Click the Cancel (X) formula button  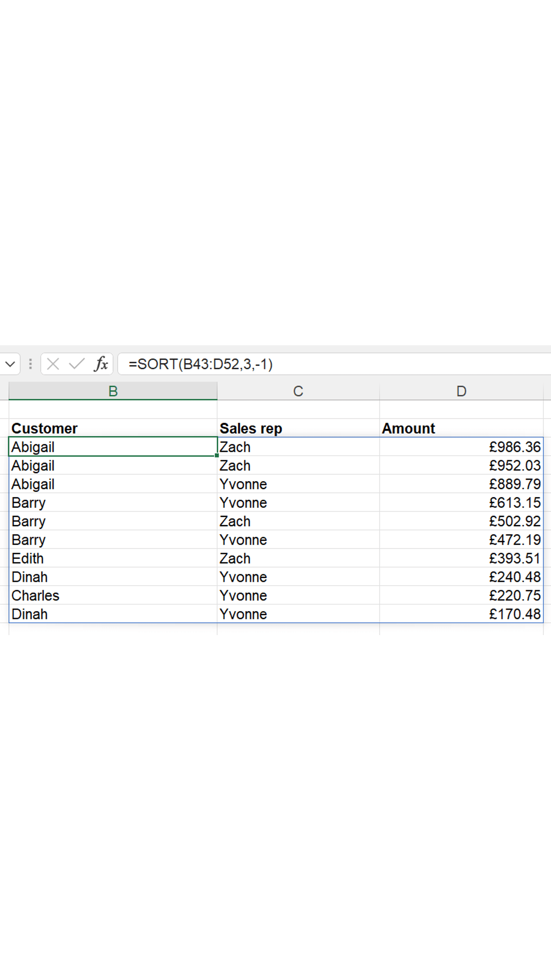click(53, 364)
